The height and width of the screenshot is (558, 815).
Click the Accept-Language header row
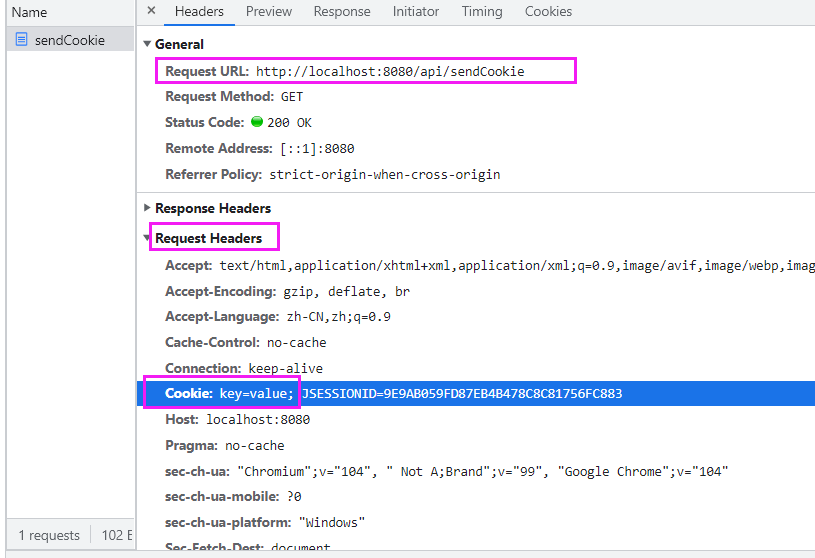[x=278, y=316]
